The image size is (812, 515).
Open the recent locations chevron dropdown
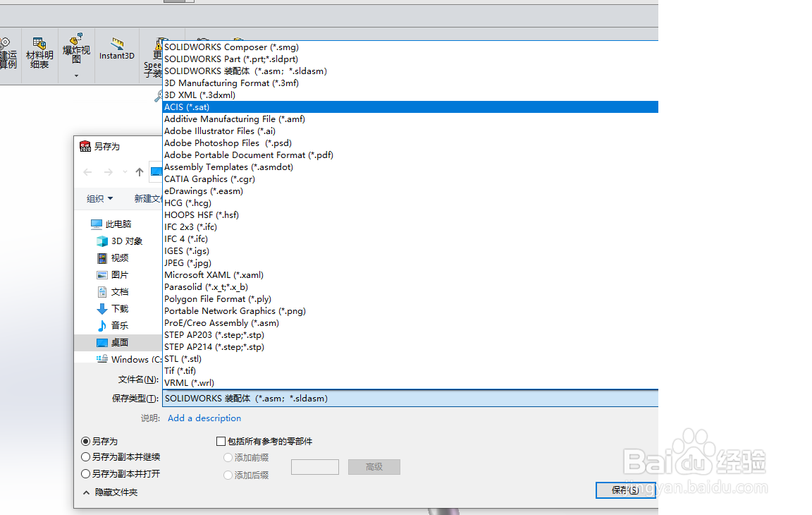[125, 172]
